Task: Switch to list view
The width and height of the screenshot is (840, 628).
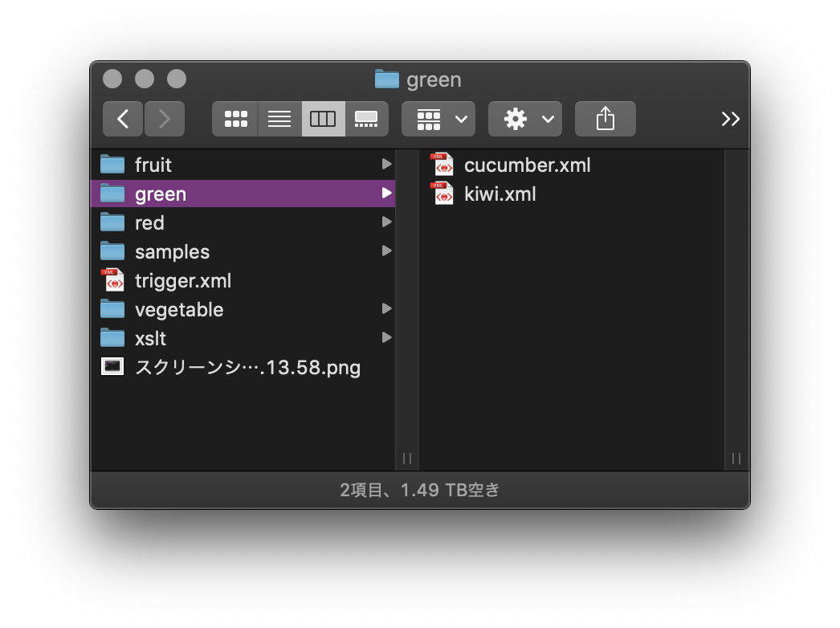Action: 279,118
